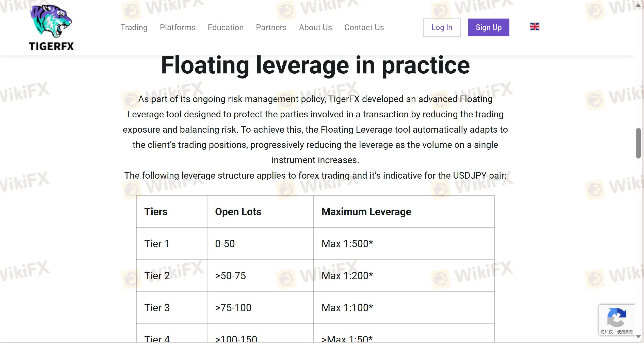This screenshot has height=343, width=644.
Task: Navigate to Contact Us
Action: [x=364, y=27]
